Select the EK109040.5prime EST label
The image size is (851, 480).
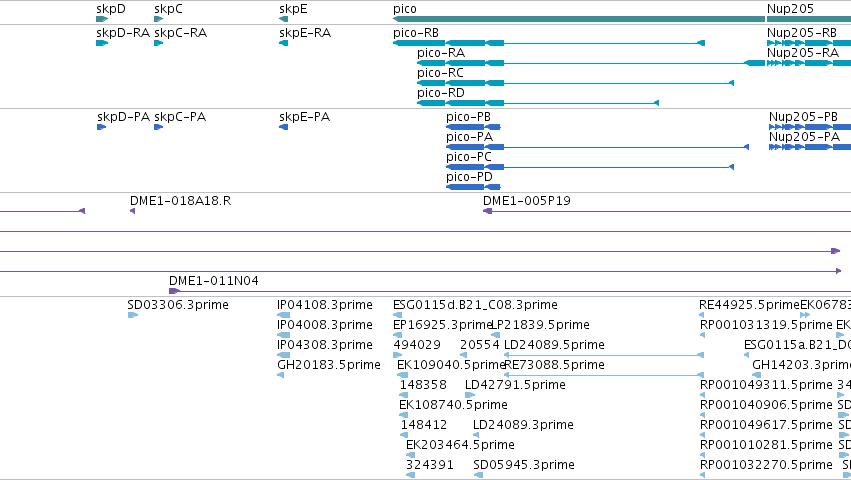(x=451, y=365)
